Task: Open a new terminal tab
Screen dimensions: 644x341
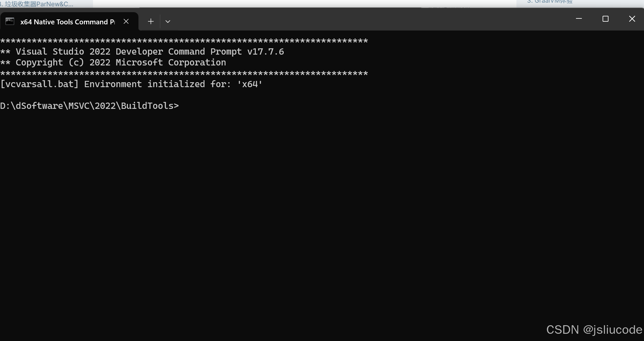Action: [151, 21]
